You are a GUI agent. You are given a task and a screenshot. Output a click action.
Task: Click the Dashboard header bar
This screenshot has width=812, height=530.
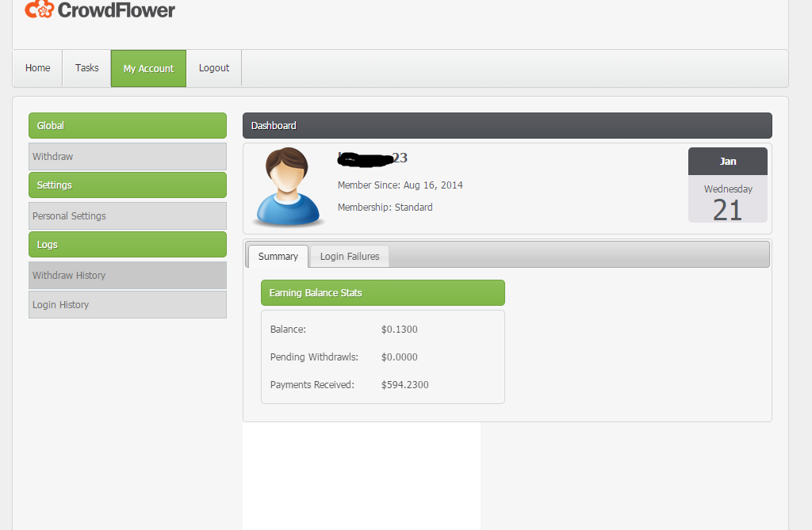tap(507, 126)
